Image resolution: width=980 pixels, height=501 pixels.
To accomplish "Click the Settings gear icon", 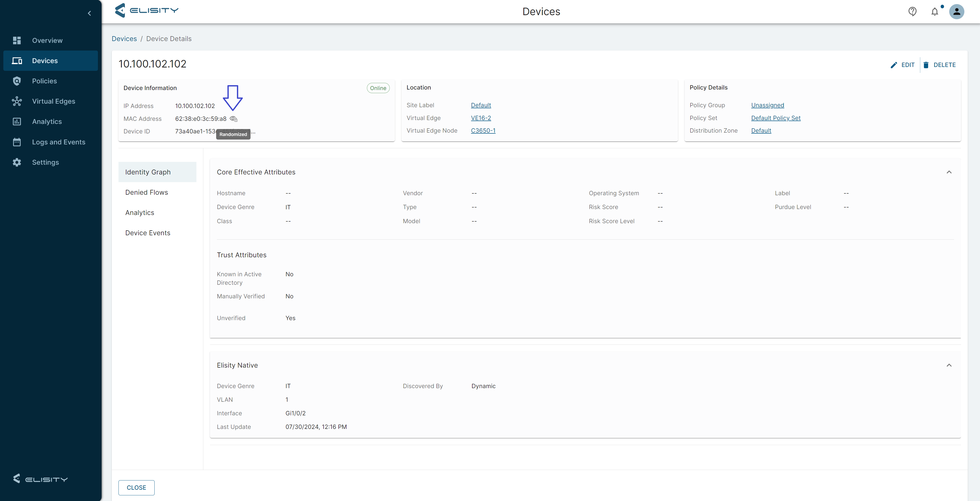I will [17, 162].
